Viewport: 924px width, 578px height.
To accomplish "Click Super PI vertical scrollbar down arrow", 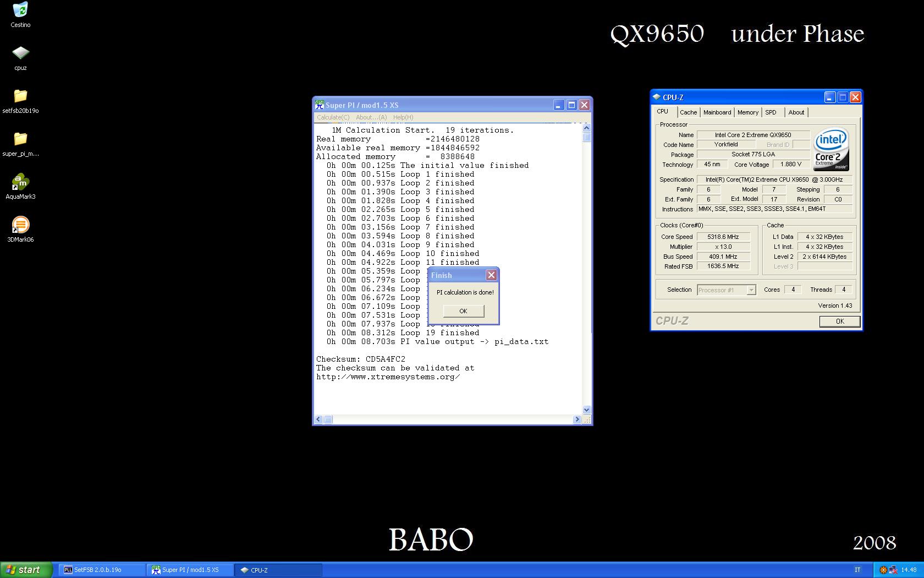I will 586,410.
